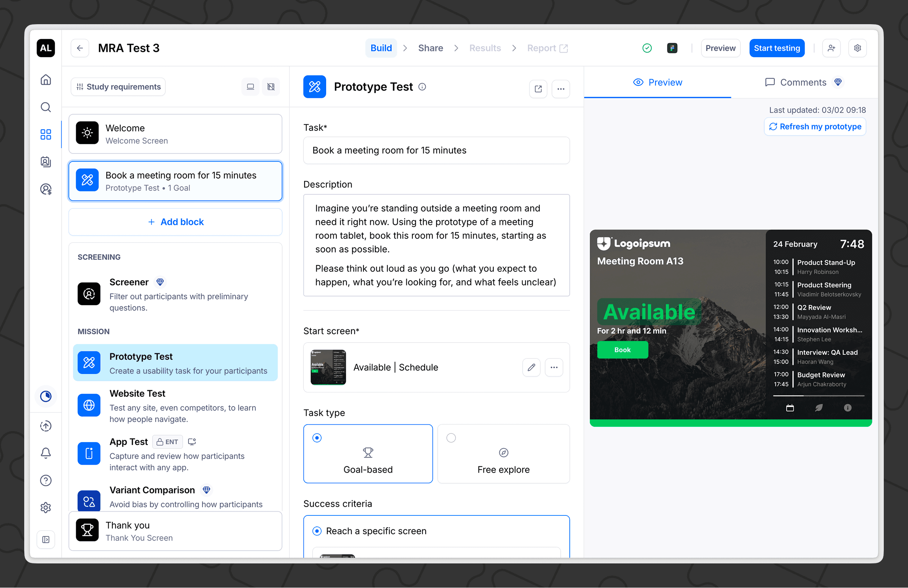The width and height of the screenshot is (908, 588).
Task: Select the Book a meeting room block
Action: click(x=176, y=181)
